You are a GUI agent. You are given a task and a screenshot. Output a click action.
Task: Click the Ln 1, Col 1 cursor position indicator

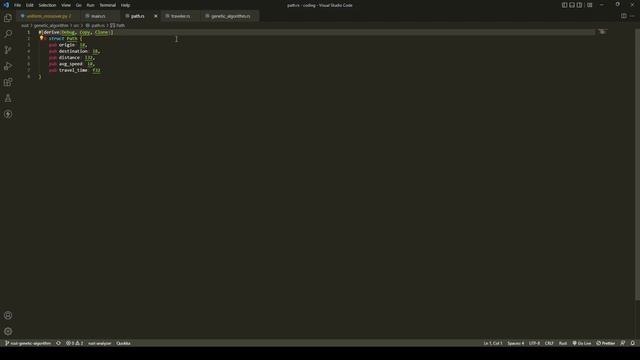[x=493, y=343]
